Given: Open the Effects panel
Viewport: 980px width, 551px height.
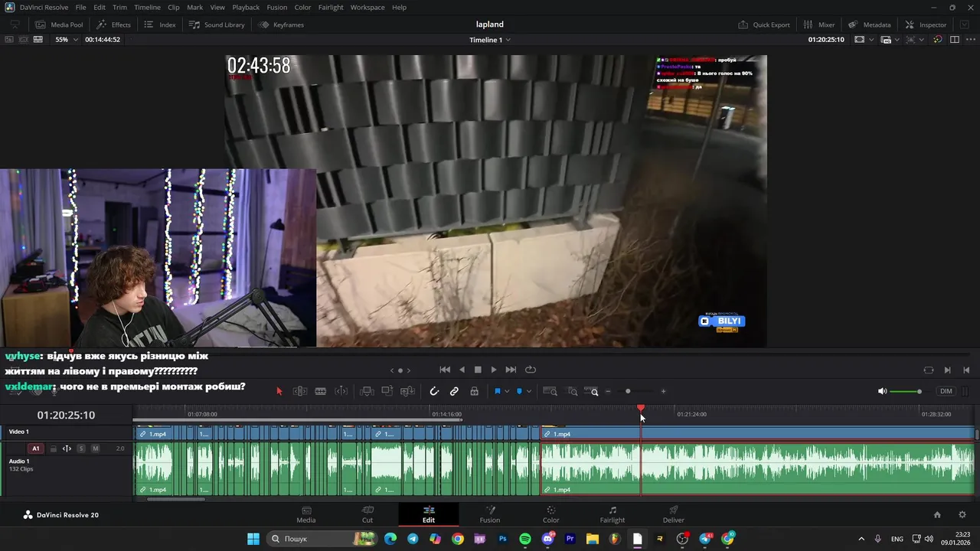Looking at the screenshot, I should tap(113, 24).
